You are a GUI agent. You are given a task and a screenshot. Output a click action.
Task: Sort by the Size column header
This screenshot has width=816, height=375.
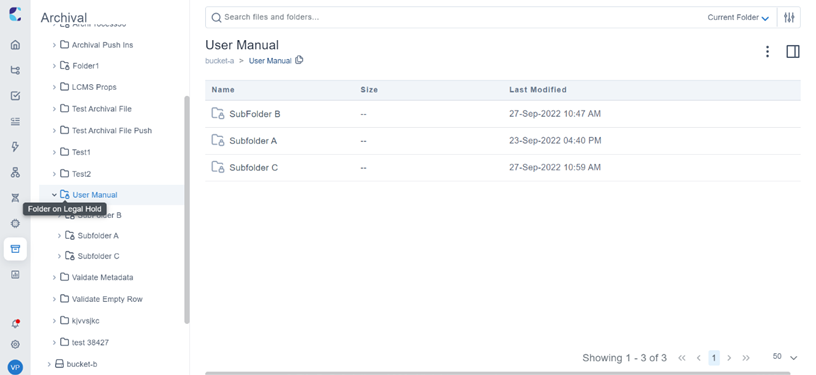point(369,89)
